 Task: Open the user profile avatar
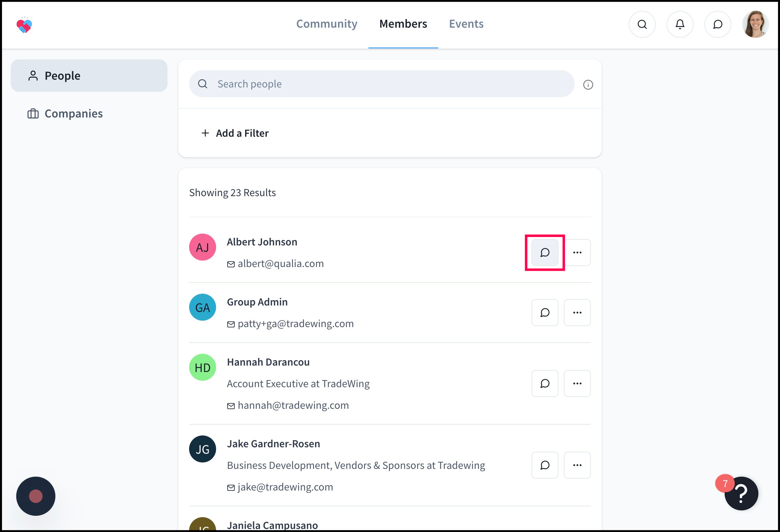coord(755,24)
